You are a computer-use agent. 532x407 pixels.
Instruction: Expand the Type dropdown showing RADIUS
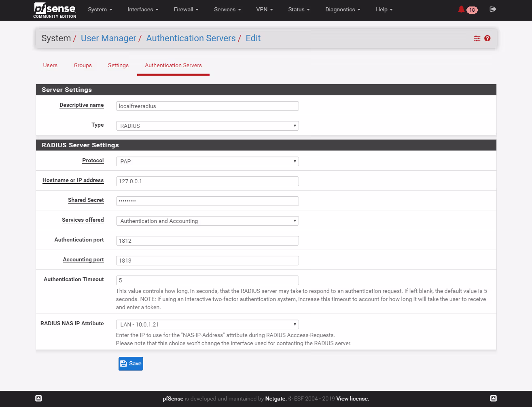pyautogui.click(x=207, y=126)
